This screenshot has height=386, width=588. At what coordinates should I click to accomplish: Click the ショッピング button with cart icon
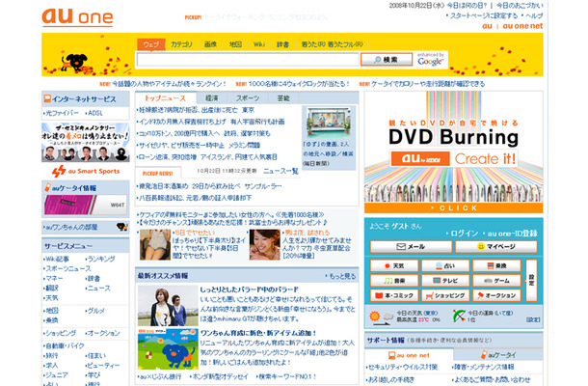pyautogui.click(x=445, y=295)
